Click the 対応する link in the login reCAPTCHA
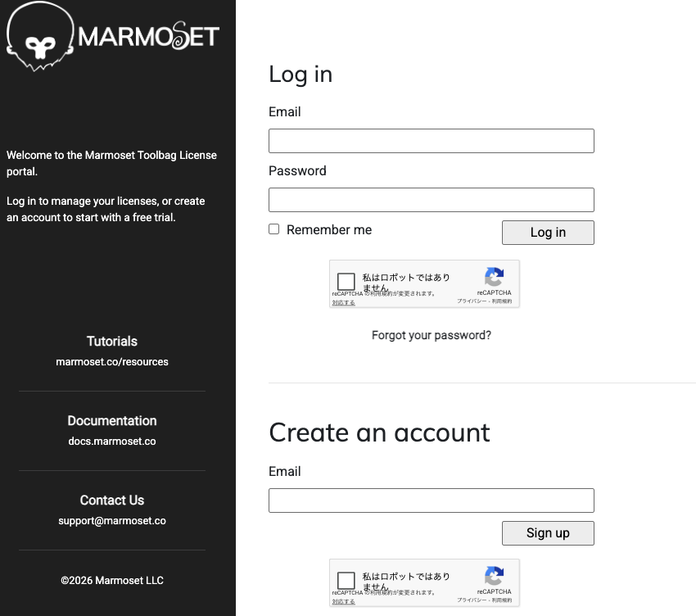 [343, 302]
